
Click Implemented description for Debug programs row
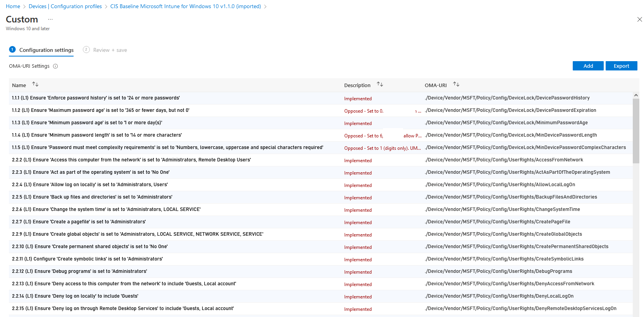pyautogui.click(x=358, y=272)
